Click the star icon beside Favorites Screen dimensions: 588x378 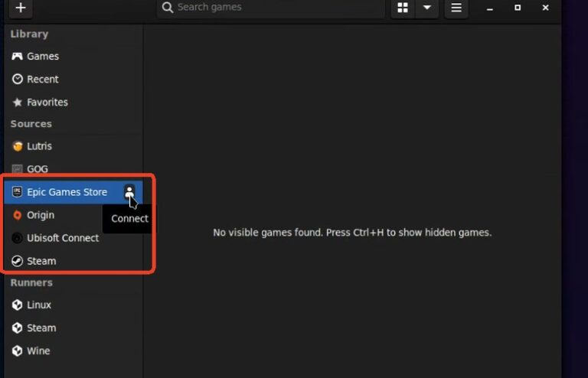tap(18, 102)
